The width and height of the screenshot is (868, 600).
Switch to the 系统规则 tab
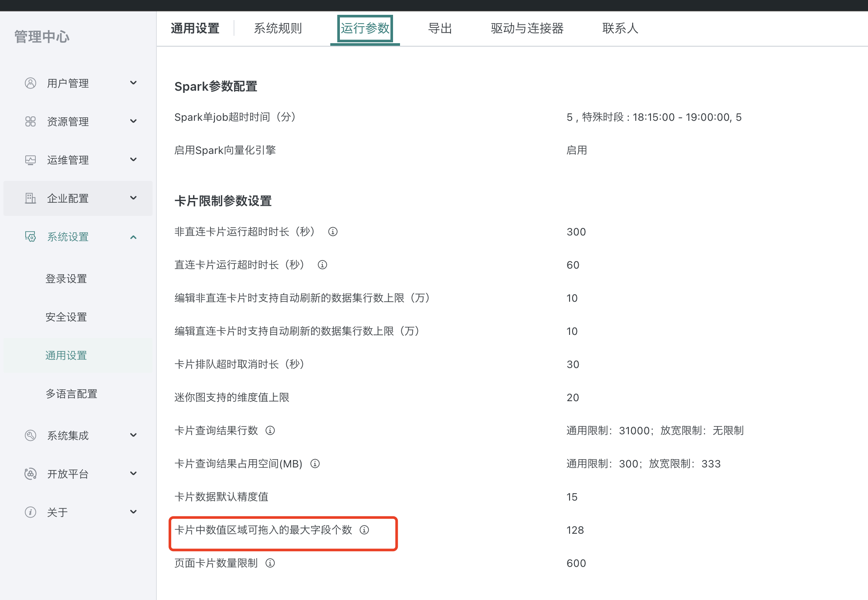pos(278,28)
